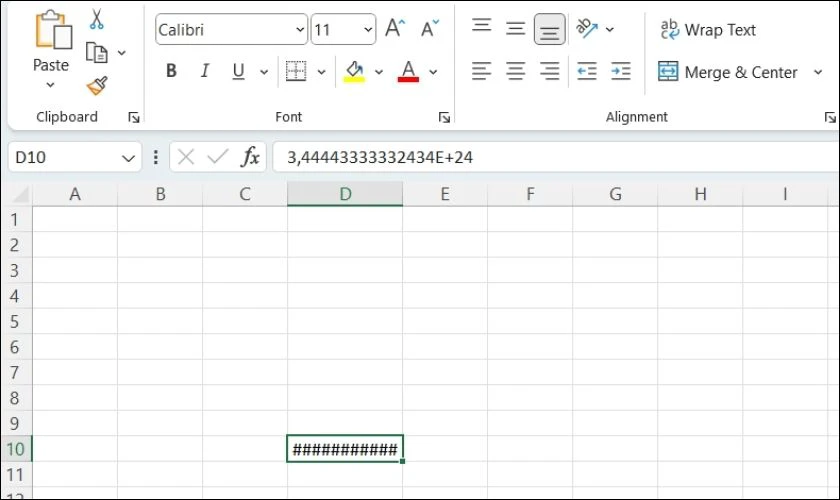Click the three-dot formula bar handle

(155, 157)
